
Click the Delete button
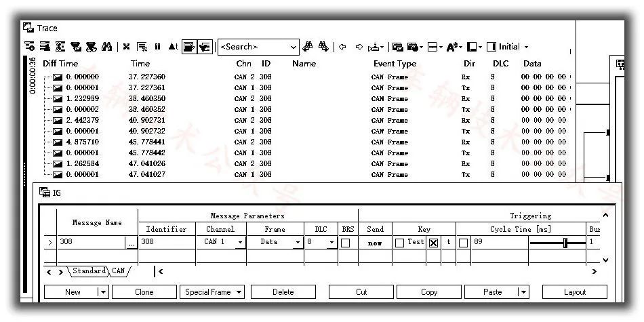click(x=283, y=292)
